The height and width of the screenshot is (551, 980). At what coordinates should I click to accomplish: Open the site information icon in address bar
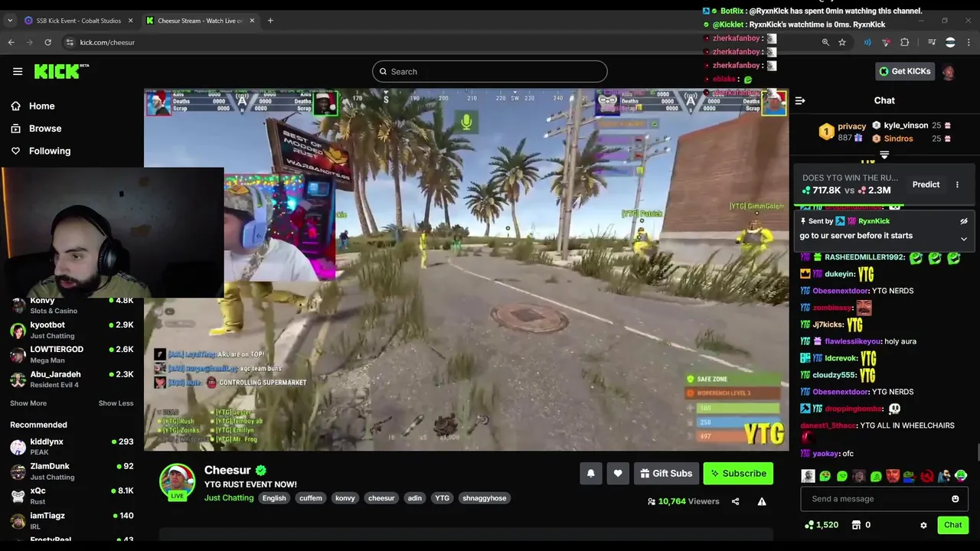click(69, 42)
